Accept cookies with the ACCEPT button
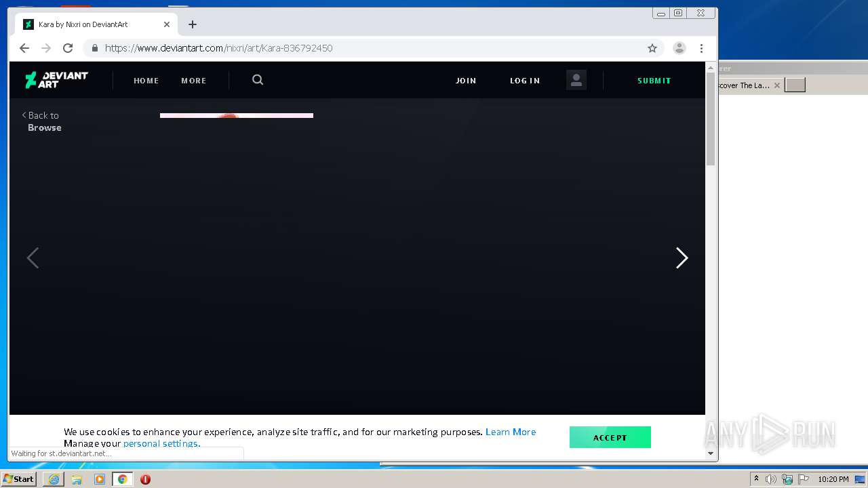This screenshot has height=488, width=868. point(610,437)
